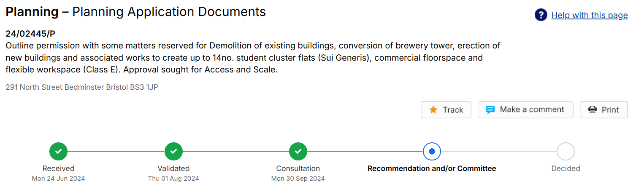Open the Help with this page link

589,16
